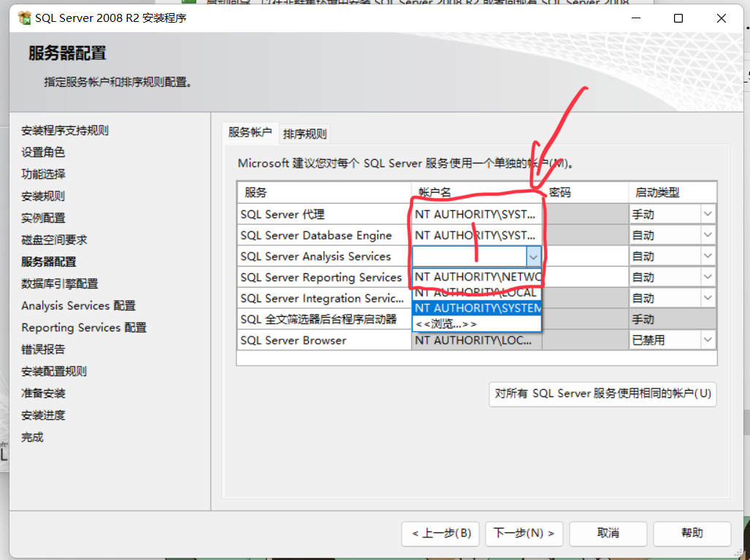
Task: Open 帮助 help button
Action: [x=692, y=533]
